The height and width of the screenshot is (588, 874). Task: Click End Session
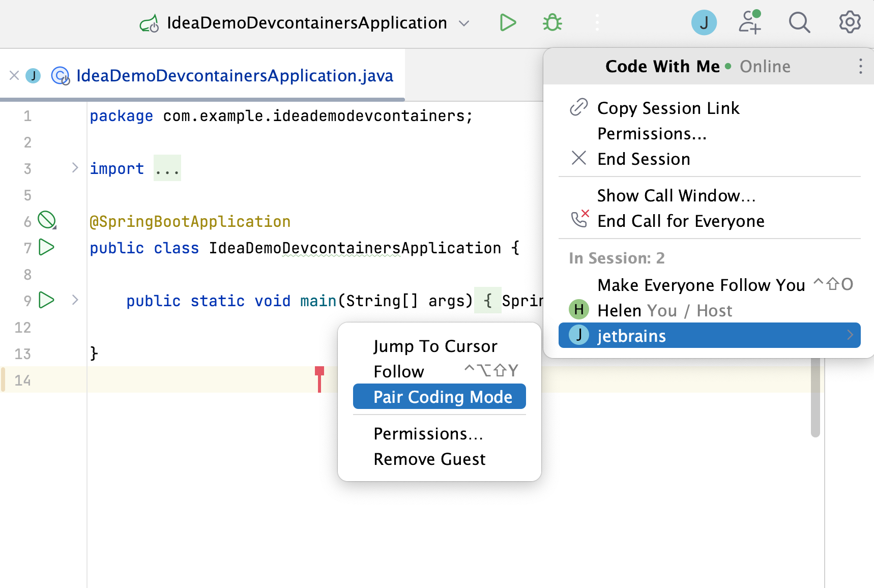(x=644, y=159)
